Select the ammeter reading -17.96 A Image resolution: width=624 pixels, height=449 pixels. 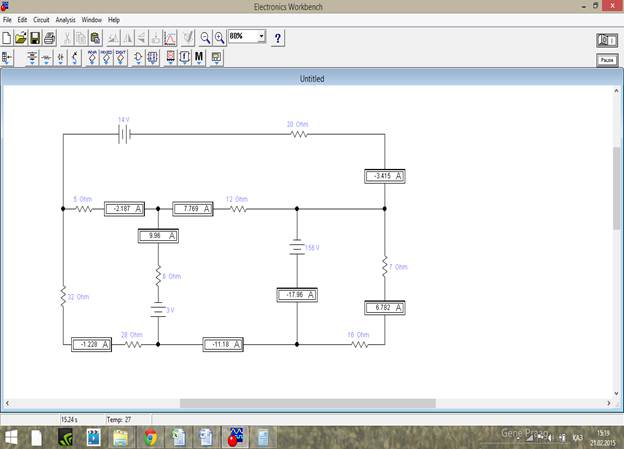pyautogui.click(x=297, y=295)
